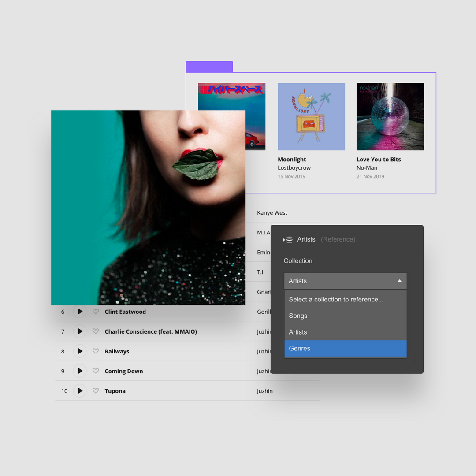Screen dimensions: 476x476
Task: Play the song "Clint Eastwood"
Action: click(80, 312)
